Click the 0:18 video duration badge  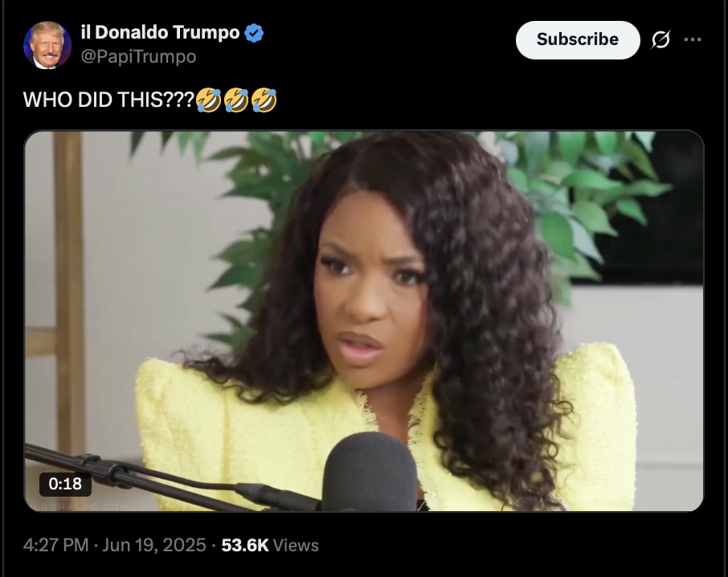(65, 484)
